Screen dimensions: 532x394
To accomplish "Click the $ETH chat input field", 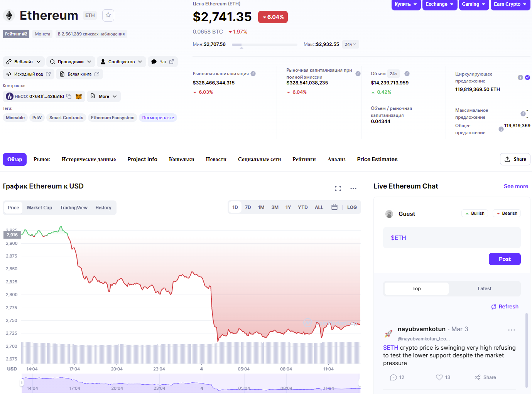I will click(x=452, y=238).
